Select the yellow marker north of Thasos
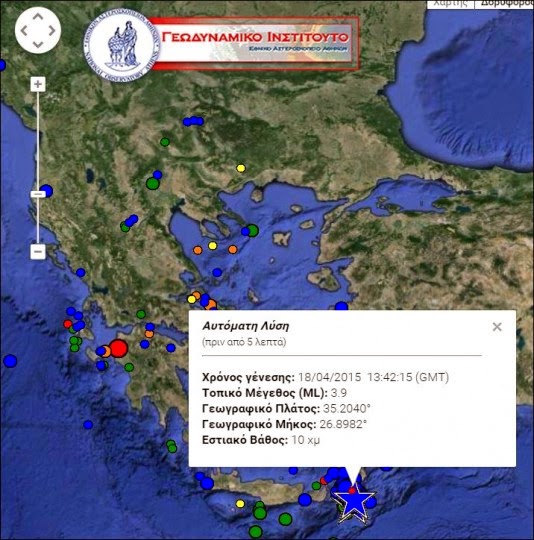 241,168
